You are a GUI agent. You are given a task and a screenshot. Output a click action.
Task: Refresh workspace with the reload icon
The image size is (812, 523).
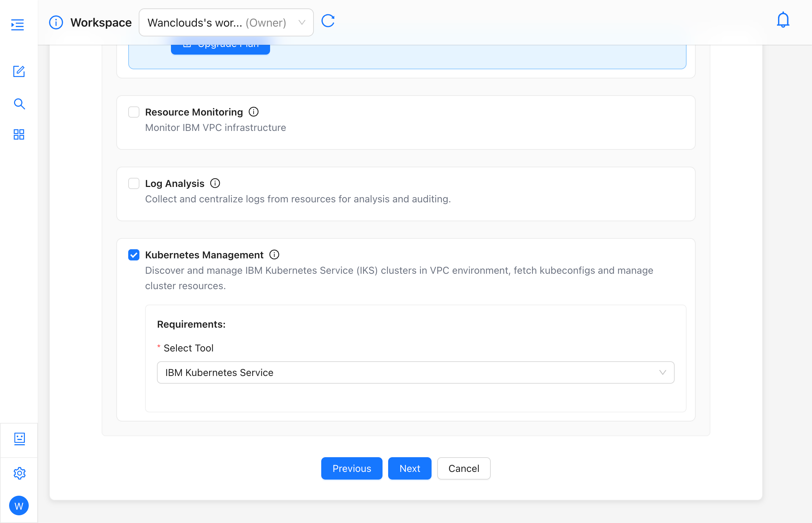click(x=328, y=21)
